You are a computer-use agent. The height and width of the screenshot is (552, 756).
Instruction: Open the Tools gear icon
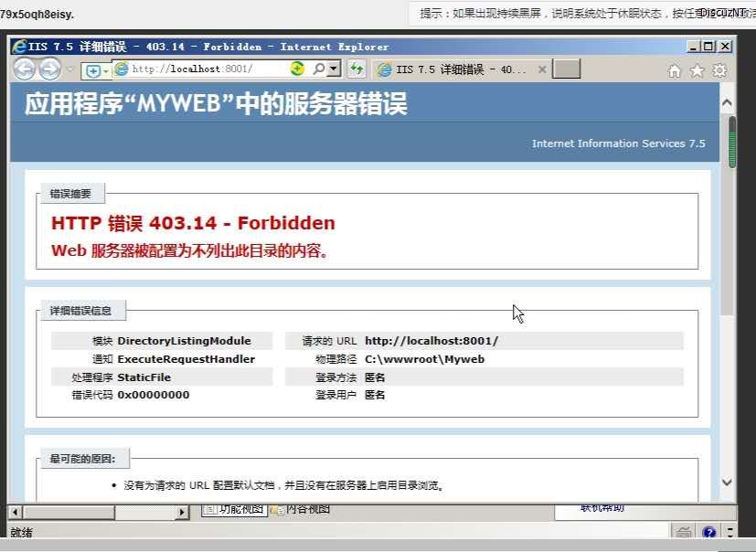pyautogui.click(x=719, y=71)
